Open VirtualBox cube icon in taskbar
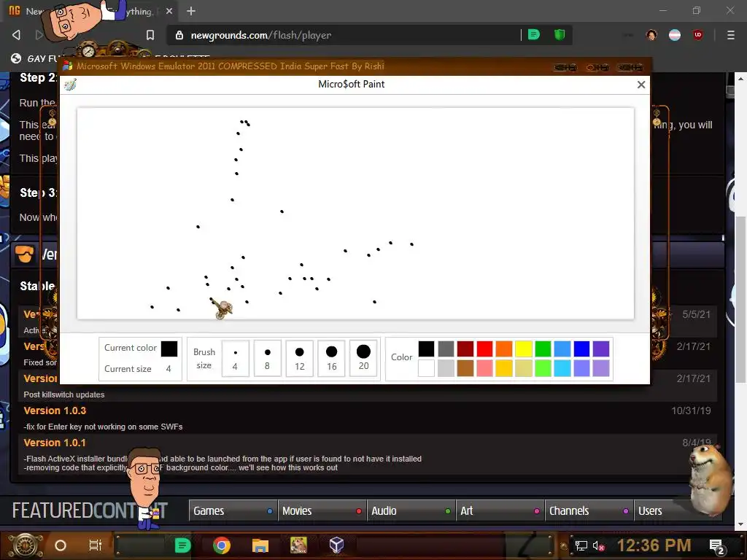This screenshot has width=747, height=560. point(336,545)
